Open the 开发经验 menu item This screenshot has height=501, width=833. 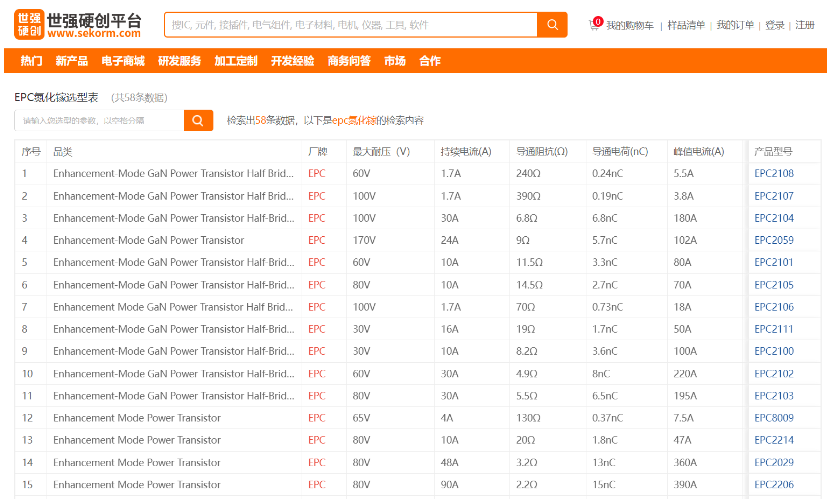coord(293,61)
